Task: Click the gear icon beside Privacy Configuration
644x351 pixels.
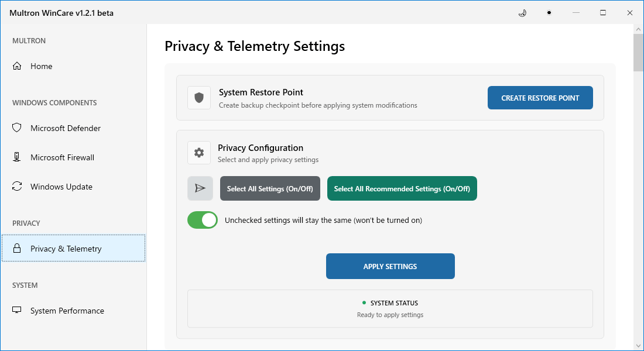Action: (199, 153)
